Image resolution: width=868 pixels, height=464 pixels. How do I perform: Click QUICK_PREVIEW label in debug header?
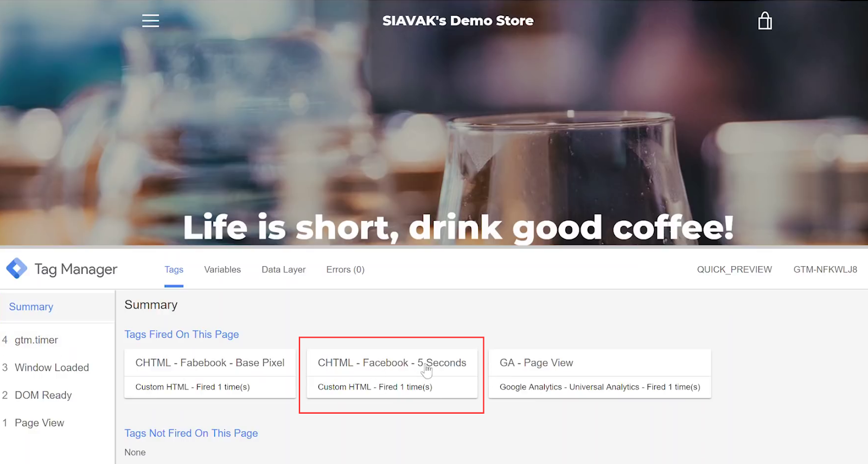pyautogui.click(x=735, y=269)
